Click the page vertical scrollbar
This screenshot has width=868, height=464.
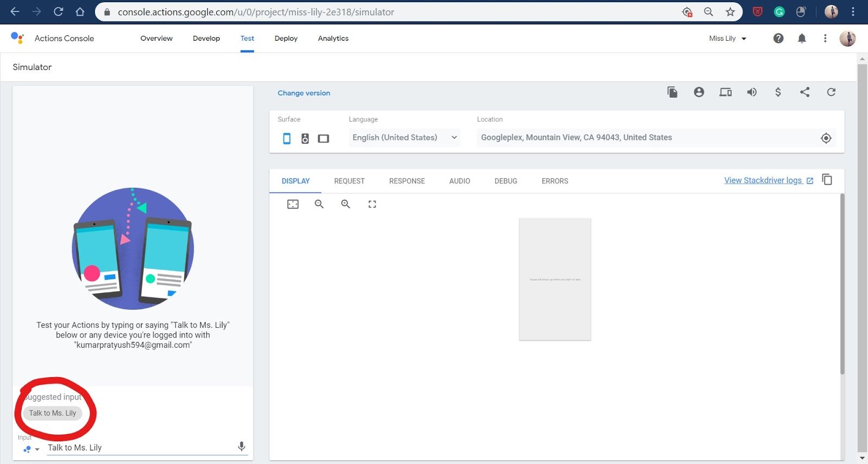pos(862,258)
